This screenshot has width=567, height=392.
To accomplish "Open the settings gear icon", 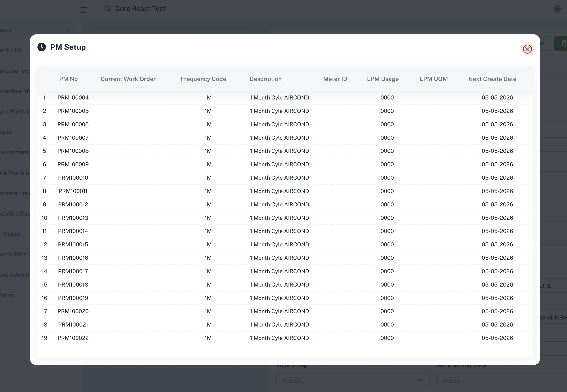I will pos(557,9).
